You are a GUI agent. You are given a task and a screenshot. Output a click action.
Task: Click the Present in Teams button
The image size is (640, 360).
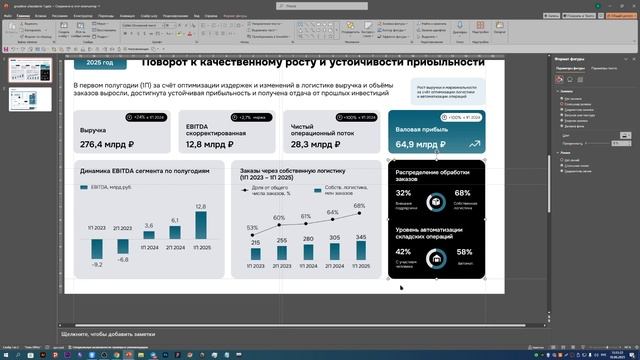click(579, 16)
